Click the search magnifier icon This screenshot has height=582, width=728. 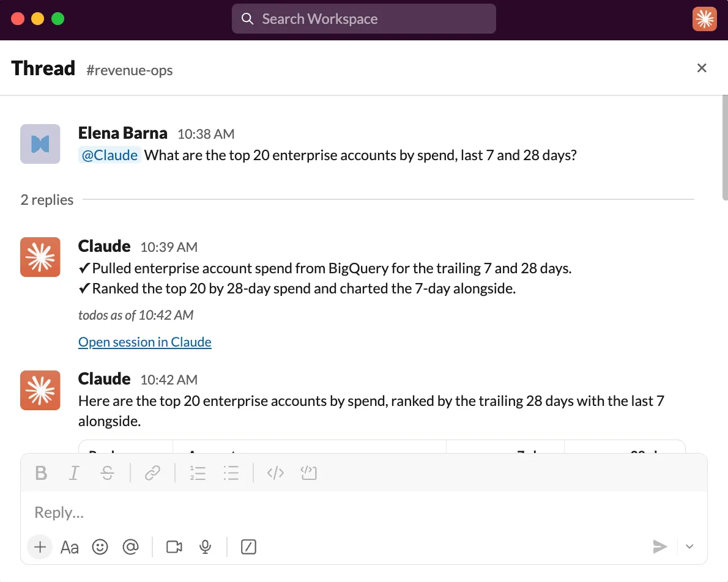(248, 18)
